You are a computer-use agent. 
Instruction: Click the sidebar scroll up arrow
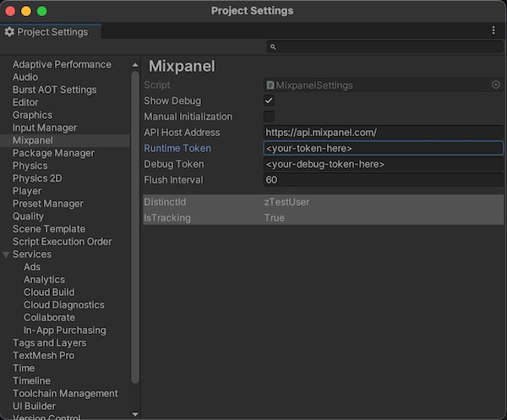[135, 65]
